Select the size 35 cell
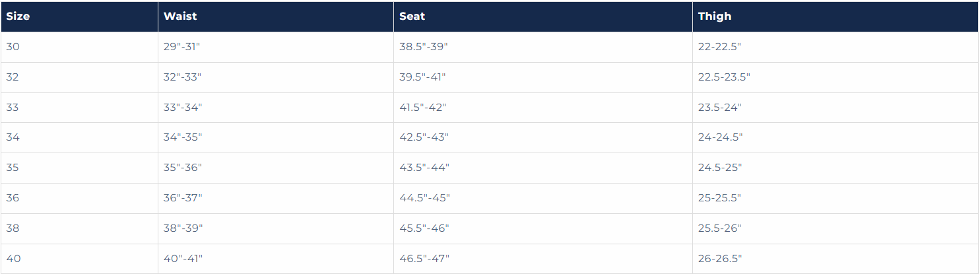 click(13, 168)
